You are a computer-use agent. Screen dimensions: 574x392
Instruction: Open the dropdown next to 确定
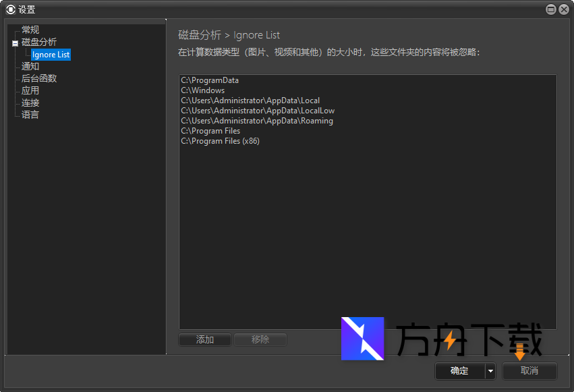(x=490, y=371)
